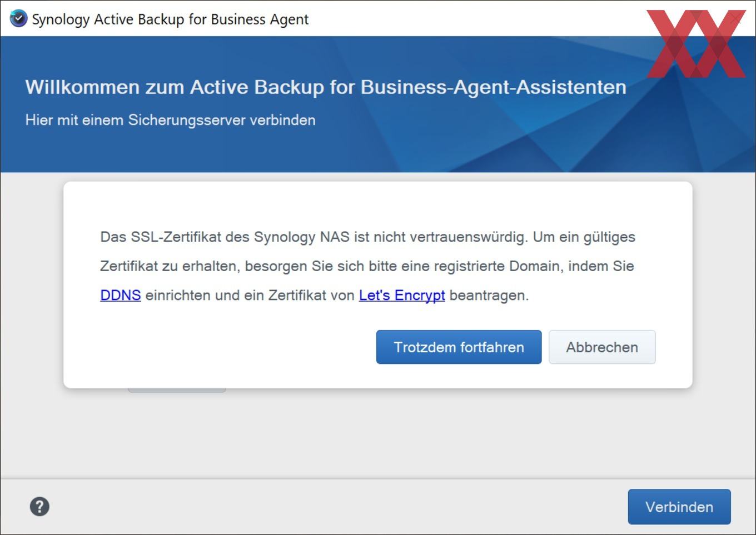
Task: Click the red XX watermark logo
Action: 695,43
